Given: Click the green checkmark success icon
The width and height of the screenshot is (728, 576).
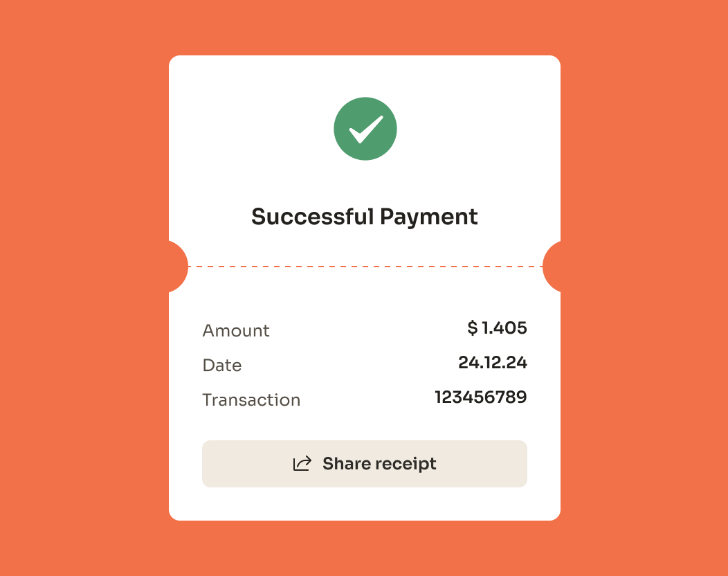Looking at the screenshot, I should click(x=365, y=129).
